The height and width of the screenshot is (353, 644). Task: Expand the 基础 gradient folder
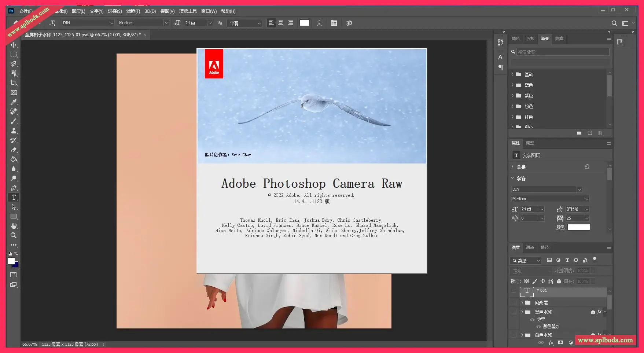click(x=513, y=74)
